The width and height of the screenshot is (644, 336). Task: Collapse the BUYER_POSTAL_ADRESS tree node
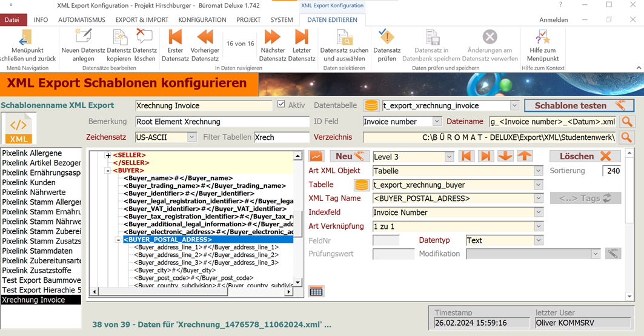(x=118, y=240)
